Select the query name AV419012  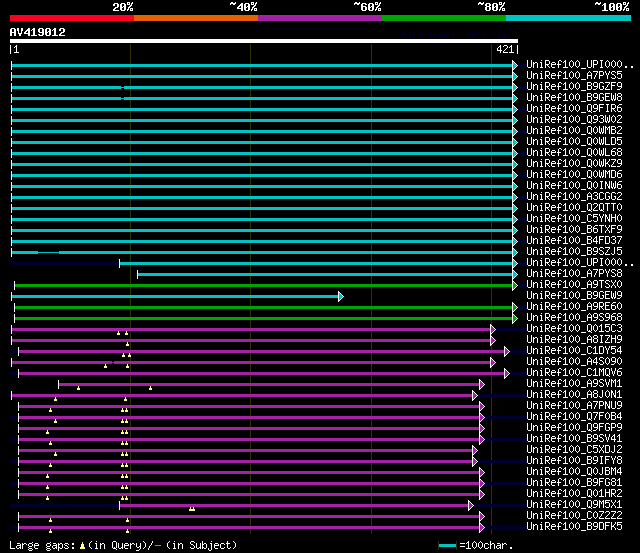38,32
